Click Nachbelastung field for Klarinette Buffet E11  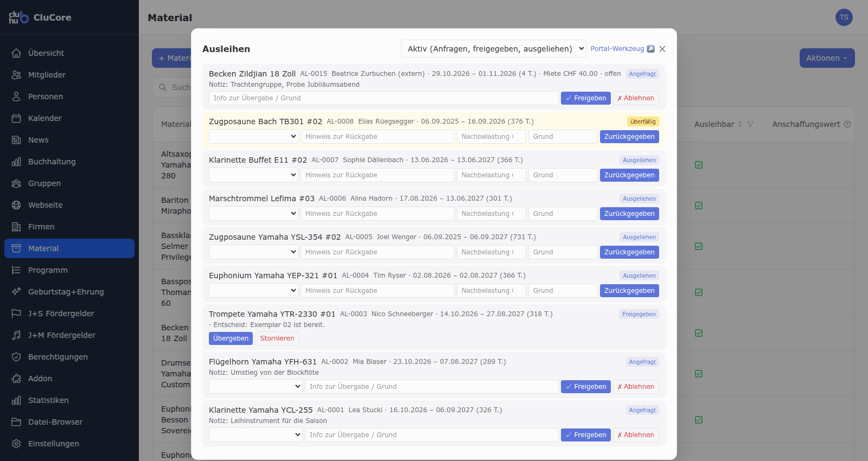pyautogui.click(x=492, y=175)
